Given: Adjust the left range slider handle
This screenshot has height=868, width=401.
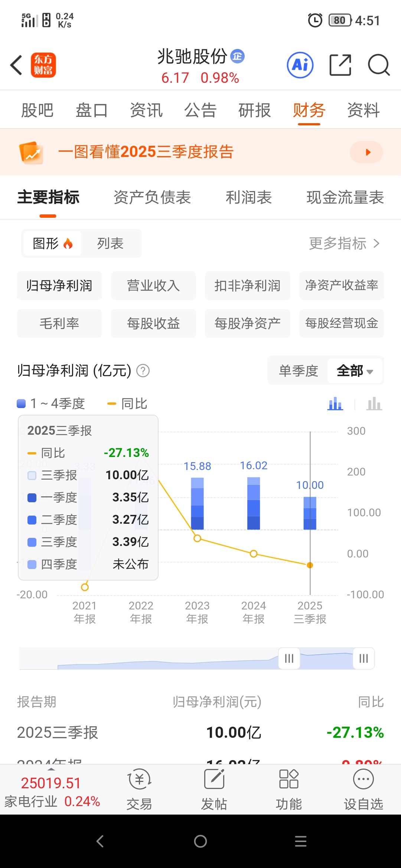Looking at the screenshot, I should [289, 658].
